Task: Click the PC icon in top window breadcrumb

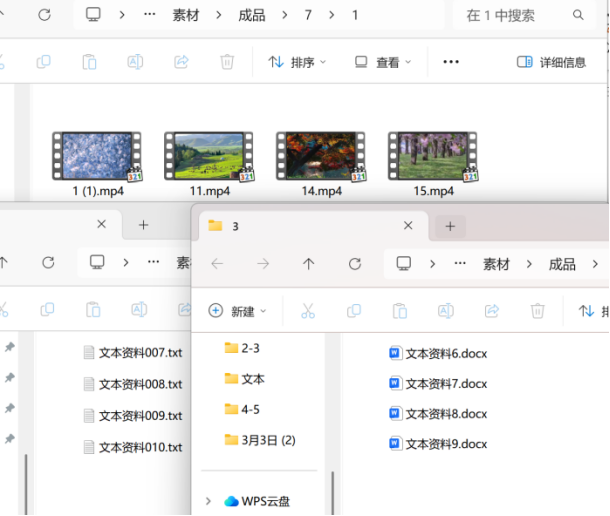Action: (x=93, y=15)
